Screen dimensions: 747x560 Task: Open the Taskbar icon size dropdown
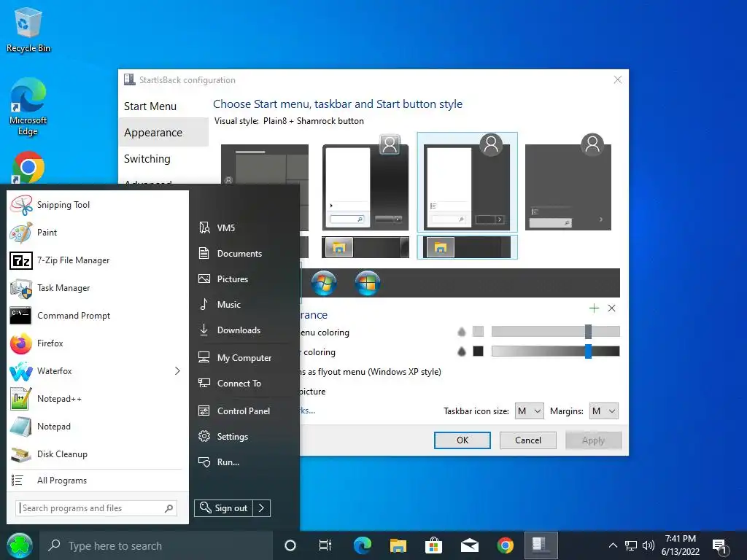[x=530, y=411]
